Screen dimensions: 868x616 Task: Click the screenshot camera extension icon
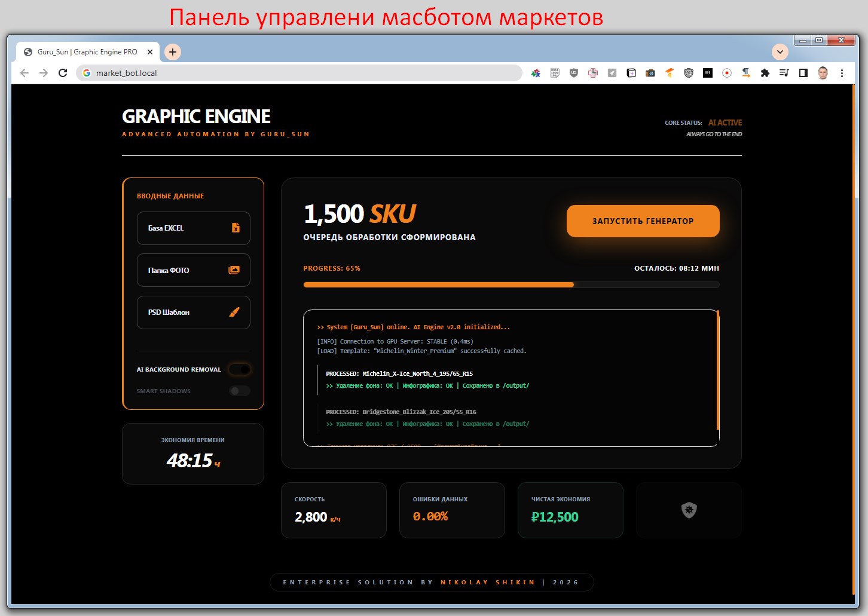click(x=650, y=72)
